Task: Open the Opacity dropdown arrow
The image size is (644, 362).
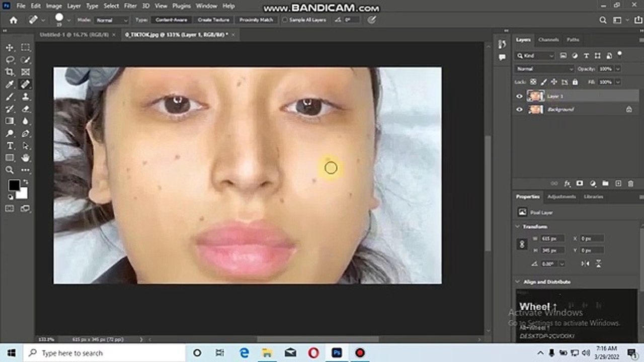Action: [x=617, y=69]
